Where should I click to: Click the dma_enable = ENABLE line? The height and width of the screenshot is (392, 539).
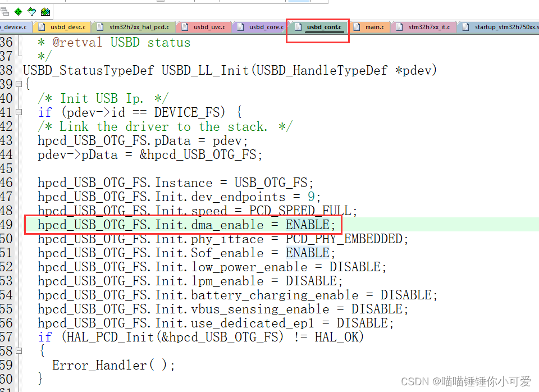coord(186,225)
